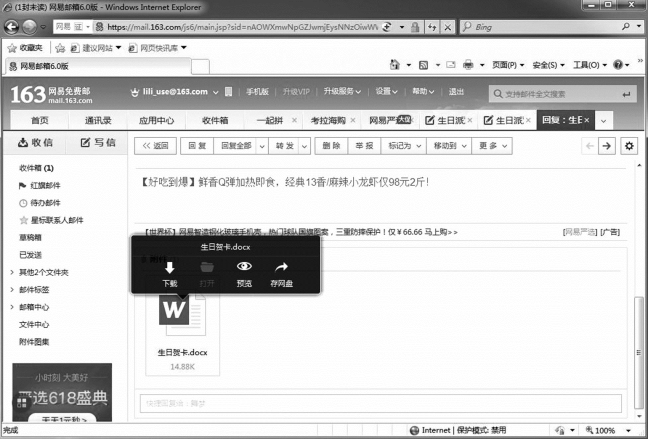Screen dimensions: 648x439
Task: Open the 回复全部 dropdown arrow
Action: click(262, 146)
